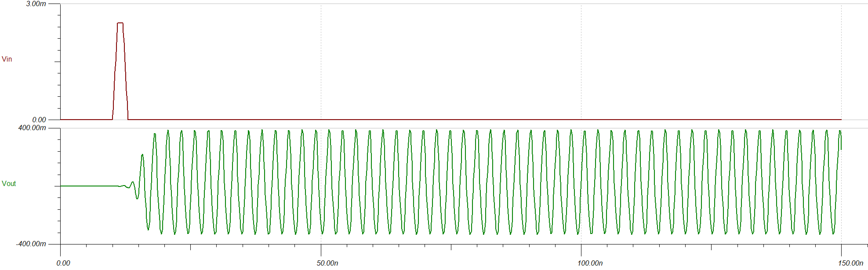The height and width of the screenshot is (270, 868).
Task: Click the rising edge of the Vin pulse
Action: click(x=115, y=71)
